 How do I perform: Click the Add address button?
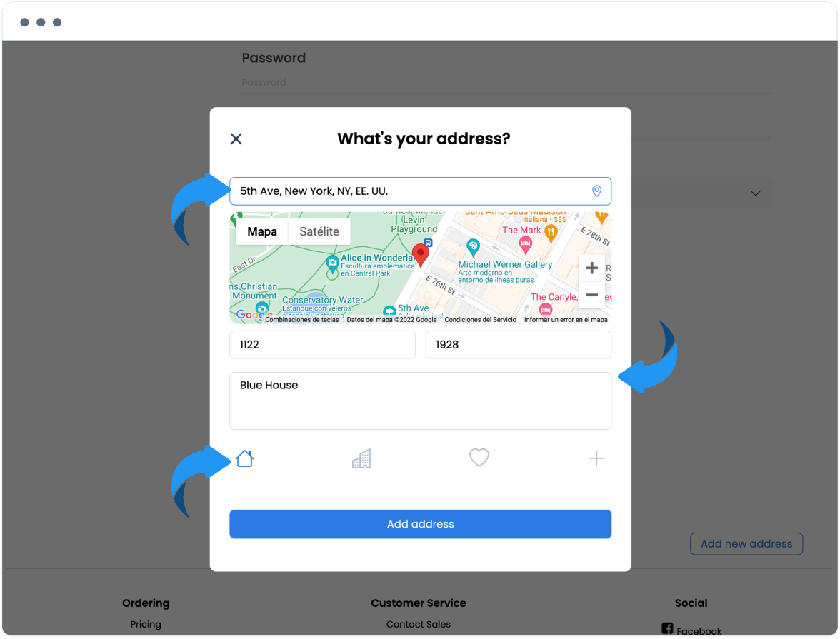pyautogui.click(x=421, y=524)
